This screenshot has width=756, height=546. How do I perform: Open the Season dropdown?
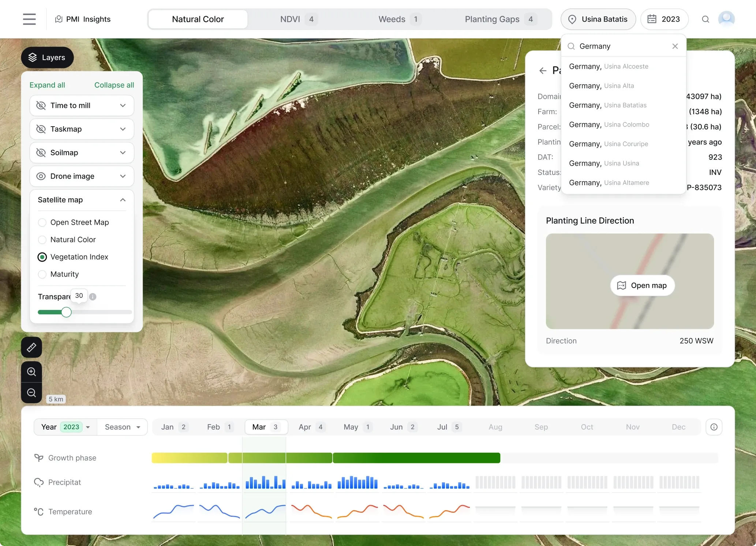[x=122, y=427]
